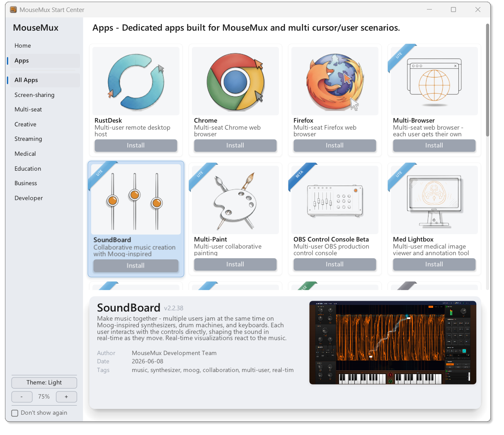Filter by Creative category
The image size is (504, 435).
(45, 124)
